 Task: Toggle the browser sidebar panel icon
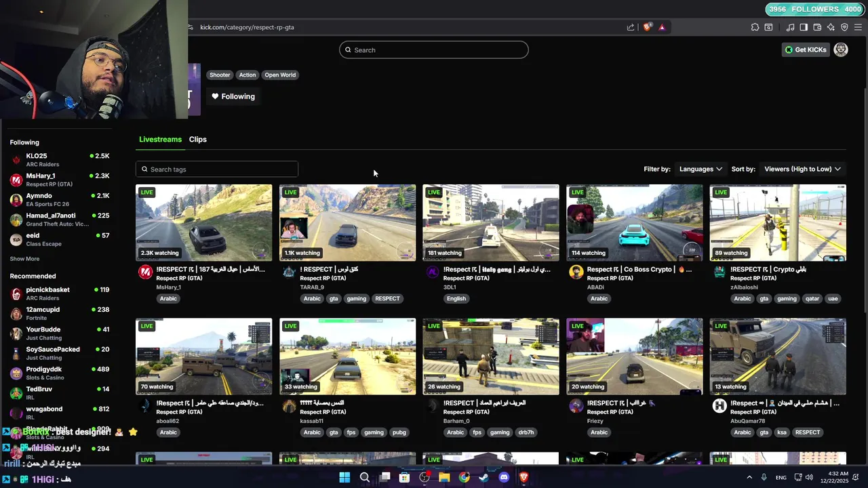(804, 27)
